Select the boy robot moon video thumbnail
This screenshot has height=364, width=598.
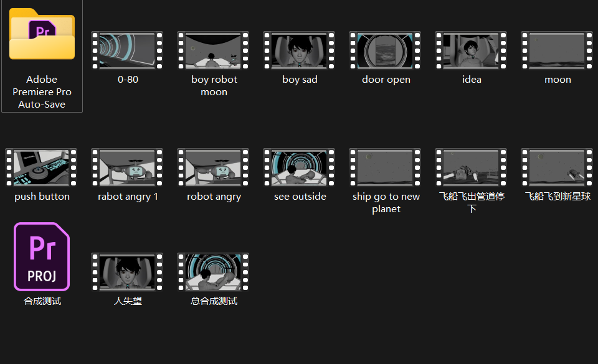(213, 50)
